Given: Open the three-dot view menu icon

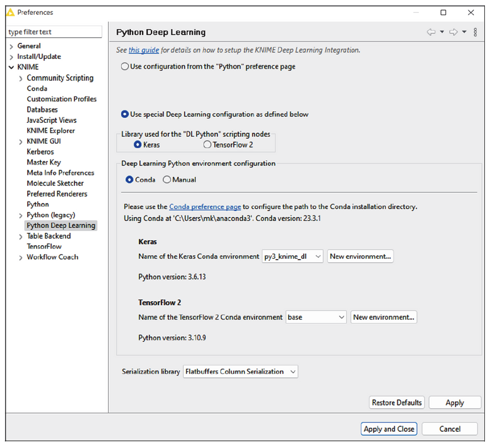Looking at the screenshot, I should tap(475, 31).
